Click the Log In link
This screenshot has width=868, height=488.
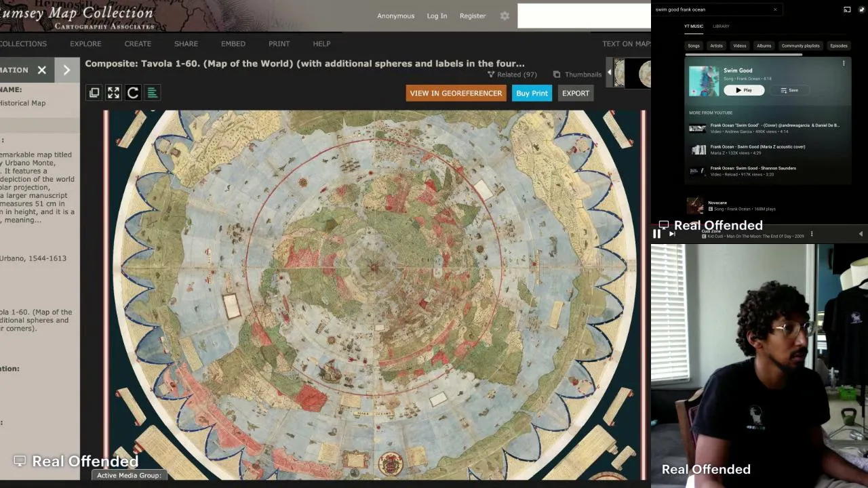pos(437,16)
